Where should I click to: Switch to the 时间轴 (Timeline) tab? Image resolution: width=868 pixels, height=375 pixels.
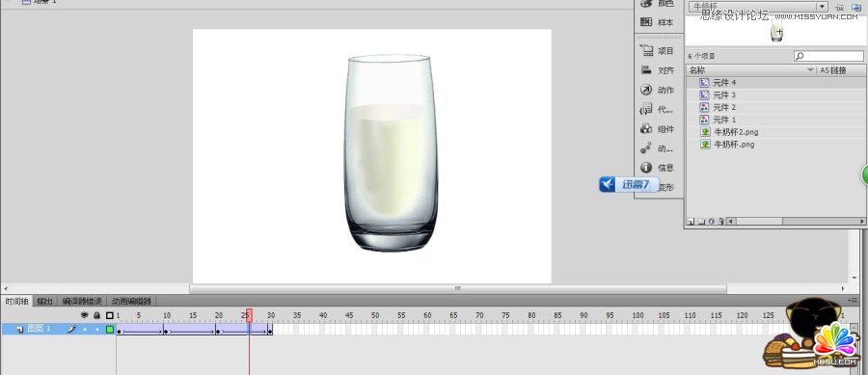[17, 302]
